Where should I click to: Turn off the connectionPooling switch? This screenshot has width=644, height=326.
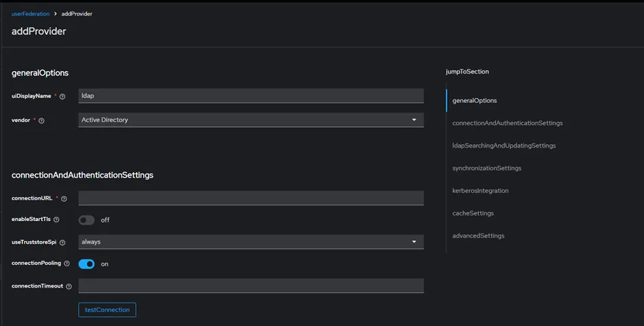86,264
